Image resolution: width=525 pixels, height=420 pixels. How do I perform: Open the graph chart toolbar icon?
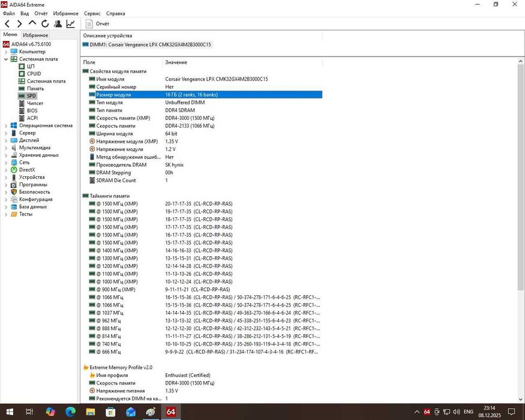tap(70, 23)
